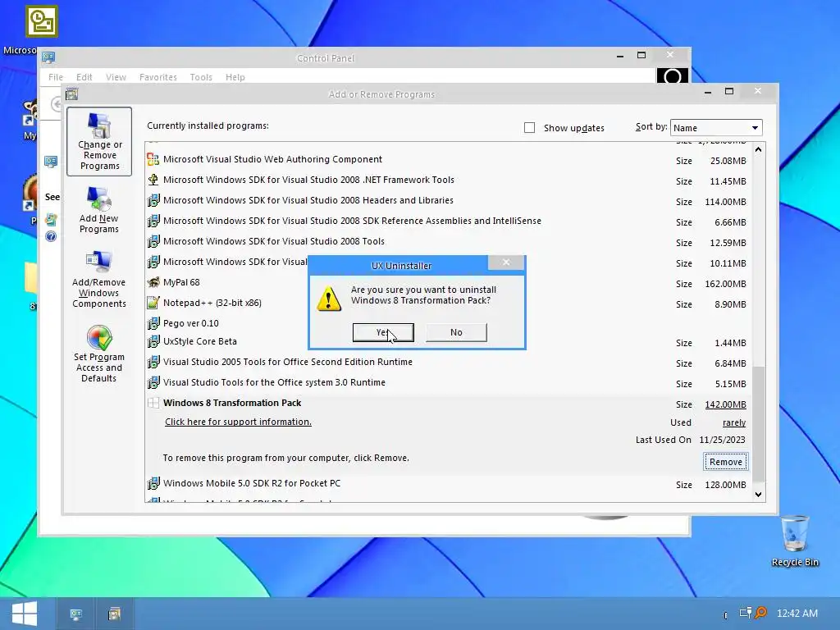Select Microsoft Windows SDK for Visual Studio 2008 Tools
The width and height of the screenshot is (840, 630).
click(x=274, y=241)
